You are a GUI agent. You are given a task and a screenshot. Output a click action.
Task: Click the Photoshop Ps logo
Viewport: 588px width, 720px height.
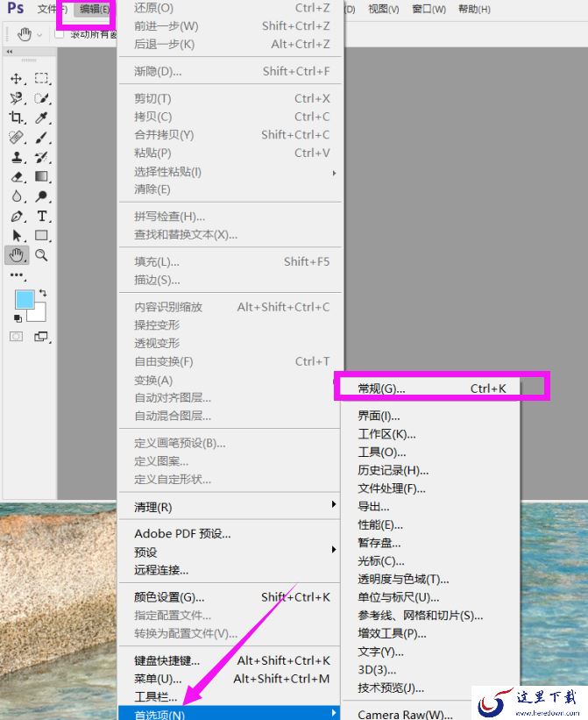16,8
